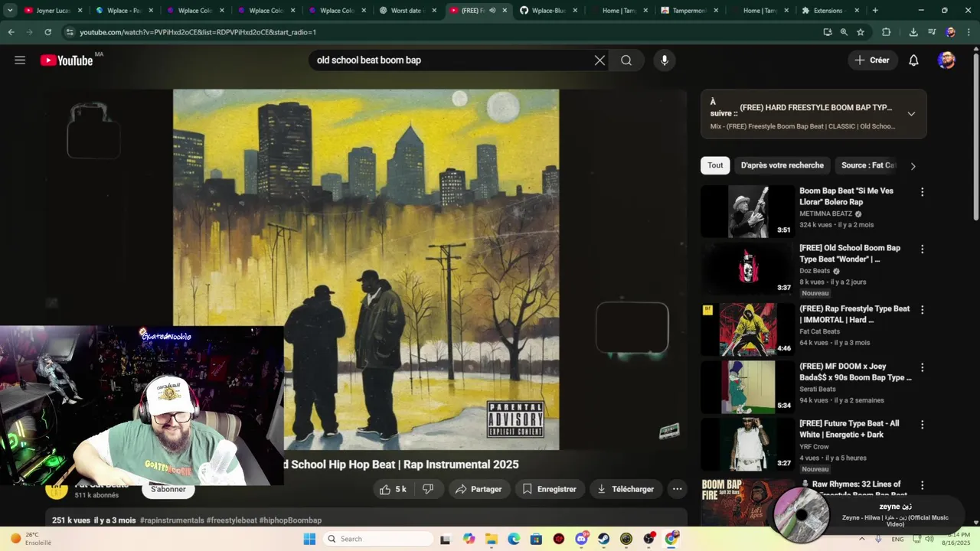The height and width of the screenshot is (551, 980).
Task: Go to the YouTube home logo
Action: coord(67,60)
